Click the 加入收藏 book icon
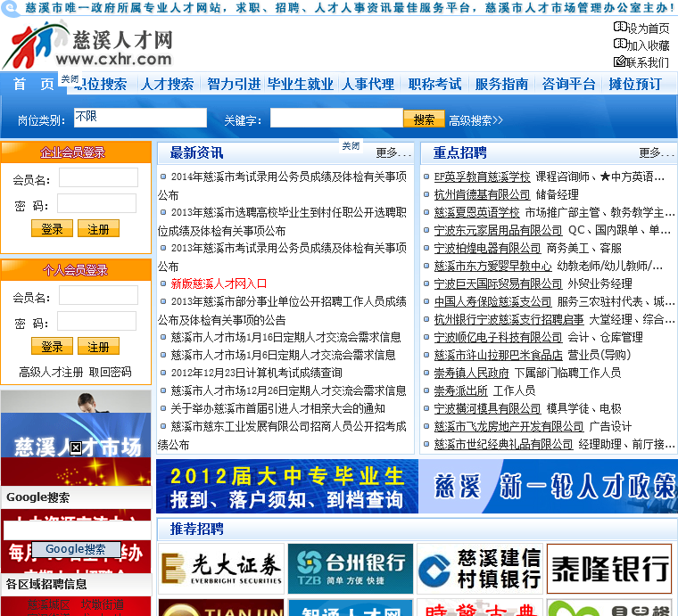The height and width of the screenshot is (616, 678). (620, 44)
